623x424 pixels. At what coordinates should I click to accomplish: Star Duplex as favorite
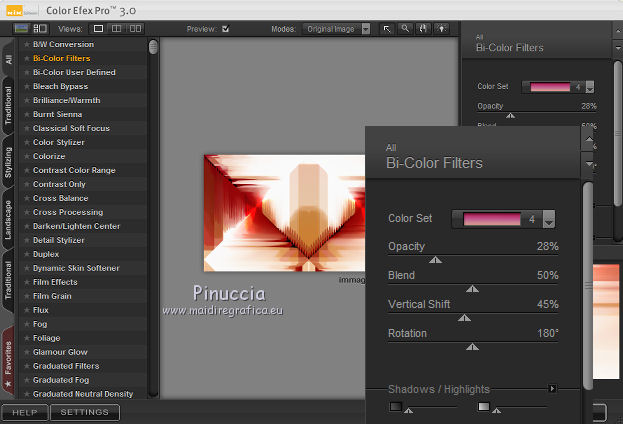click(x=27, y=254)
